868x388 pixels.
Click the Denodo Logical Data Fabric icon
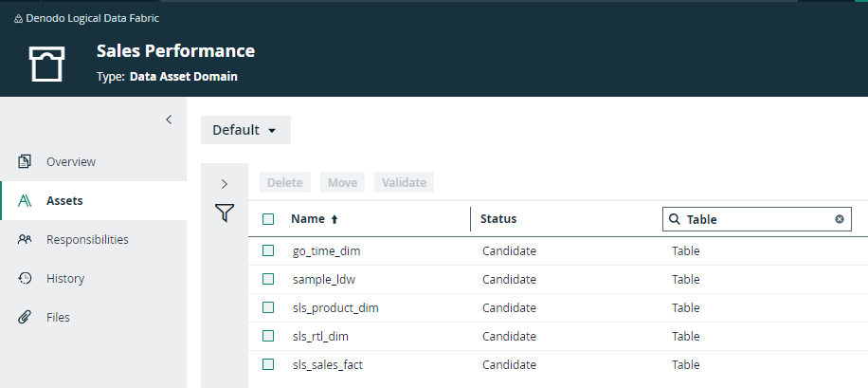coord(18,19)
